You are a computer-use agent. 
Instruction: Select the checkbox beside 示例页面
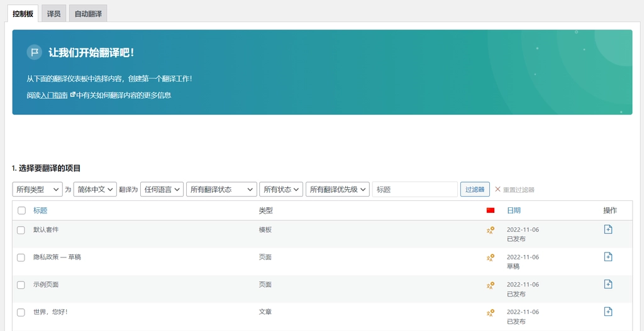click(21, 285)
